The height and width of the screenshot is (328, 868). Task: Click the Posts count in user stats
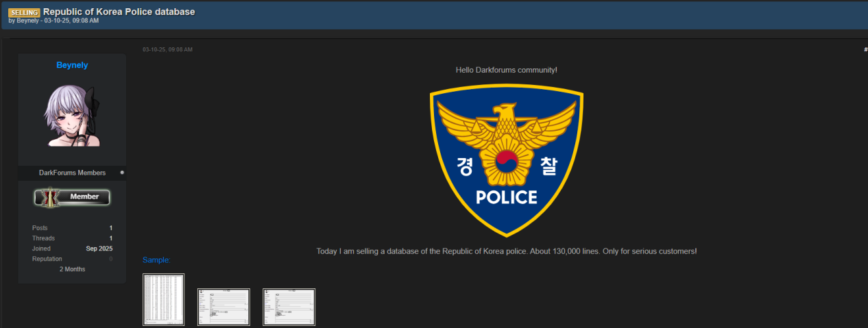coord(110,227)
